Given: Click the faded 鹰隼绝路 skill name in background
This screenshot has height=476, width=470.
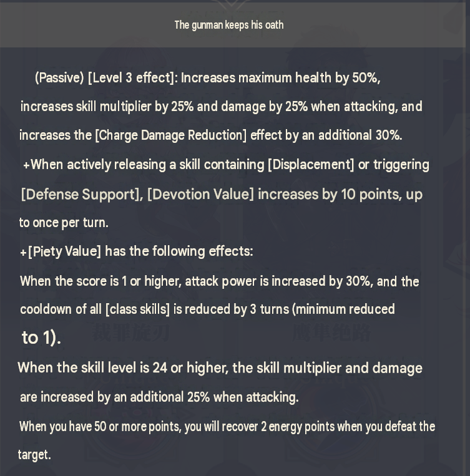Looking at the screenshot, I should 331,333.
